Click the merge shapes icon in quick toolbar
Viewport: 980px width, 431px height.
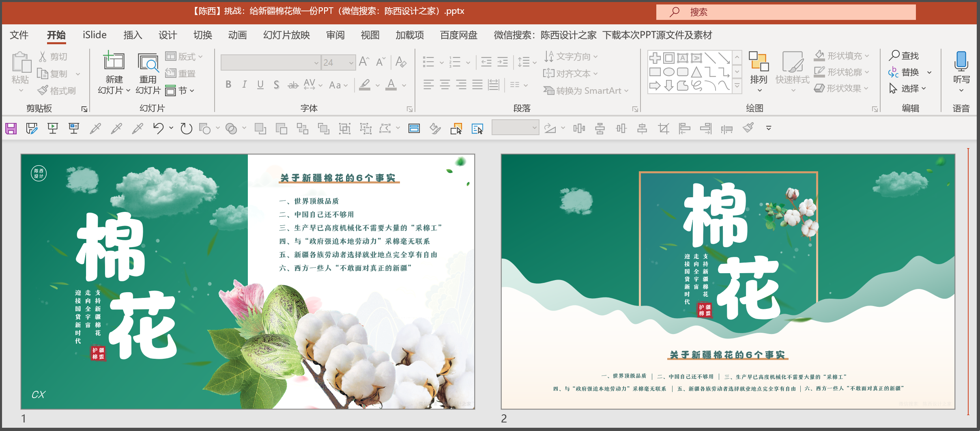231,129
